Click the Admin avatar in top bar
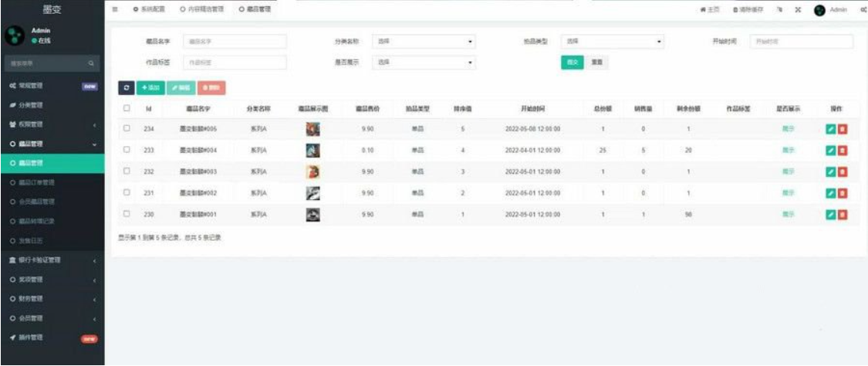 point(820,10)
